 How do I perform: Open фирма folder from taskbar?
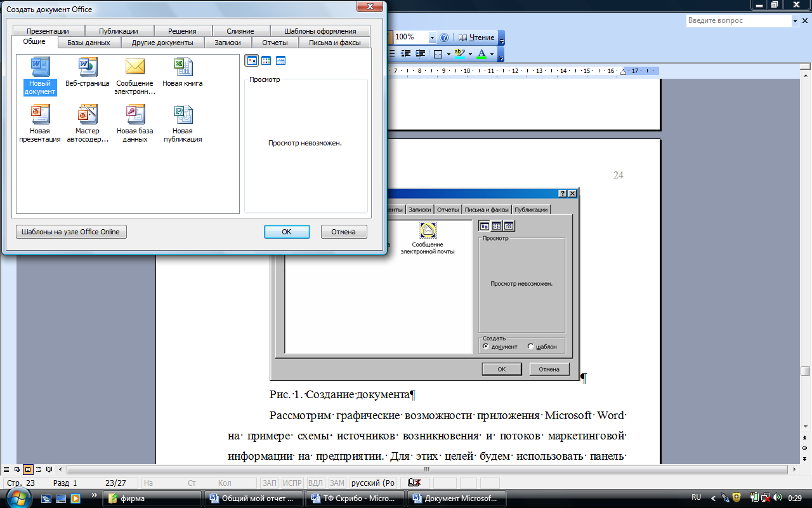[152, 498]
